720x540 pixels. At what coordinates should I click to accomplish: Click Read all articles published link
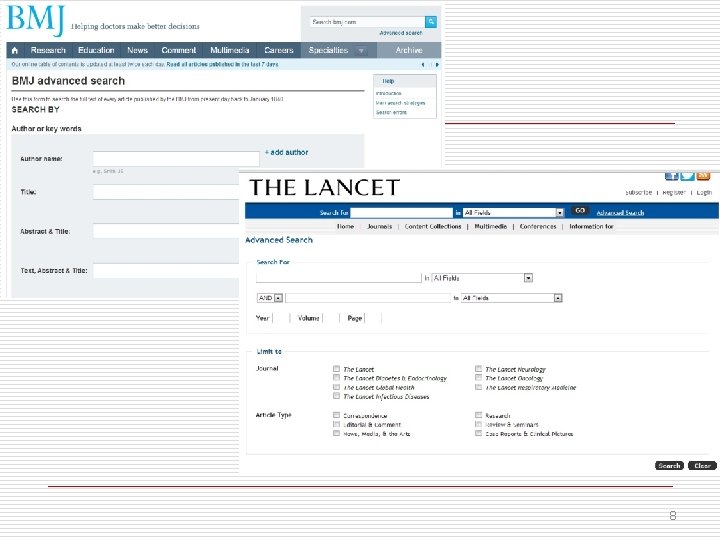(x=222, y=65)
